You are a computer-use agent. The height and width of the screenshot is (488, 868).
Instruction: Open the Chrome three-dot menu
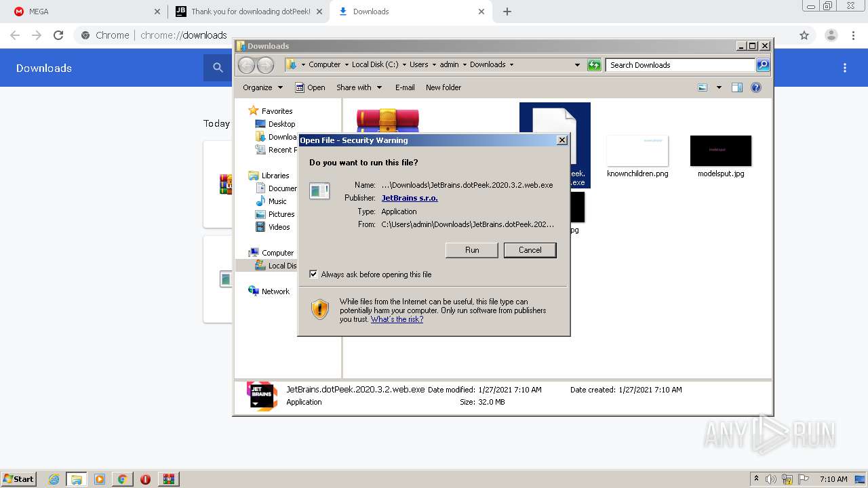(x=853, y=35)
